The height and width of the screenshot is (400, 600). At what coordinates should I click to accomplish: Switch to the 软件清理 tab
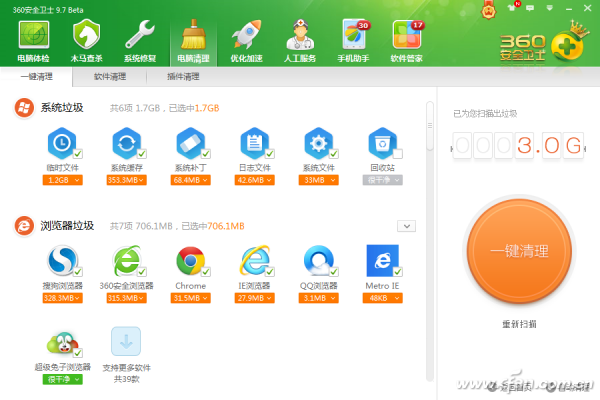[x=110, y=77]
